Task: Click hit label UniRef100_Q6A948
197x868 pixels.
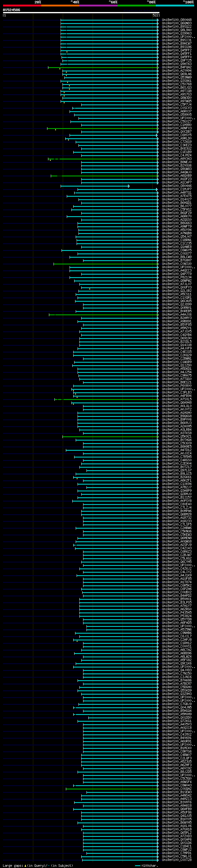Action: pos(177,403)
